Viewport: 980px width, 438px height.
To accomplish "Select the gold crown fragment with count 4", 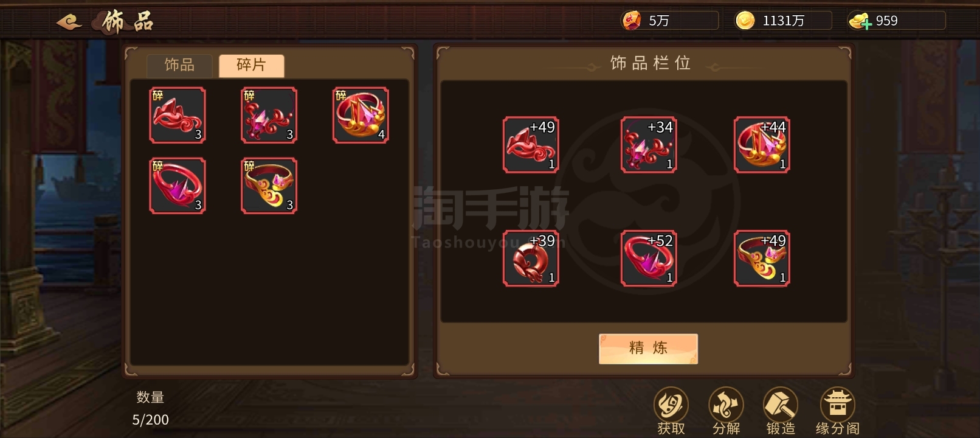I will click(361, 116).
